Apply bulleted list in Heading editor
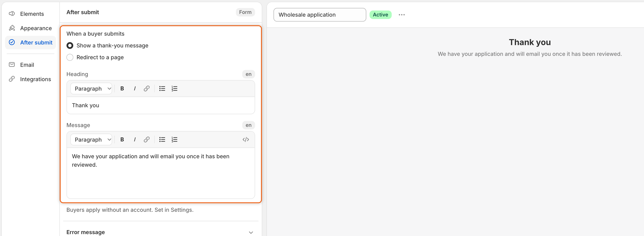 pos(162,88)
